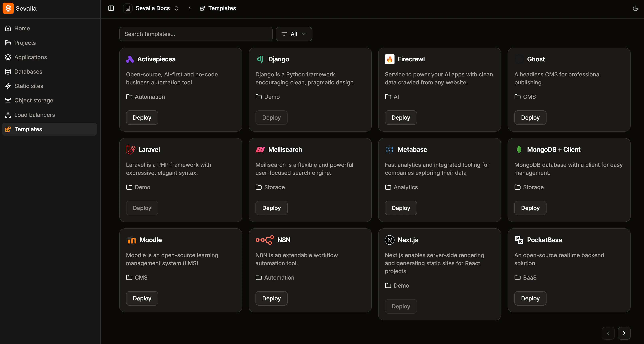644x344 pixels.
Task: Click the Next.js logo icon
Action: (390, 240)
